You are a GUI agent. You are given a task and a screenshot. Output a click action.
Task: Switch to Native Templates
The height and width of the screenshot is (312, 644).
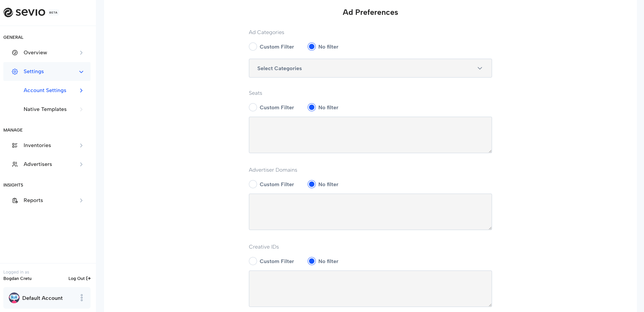click(45, 109)
